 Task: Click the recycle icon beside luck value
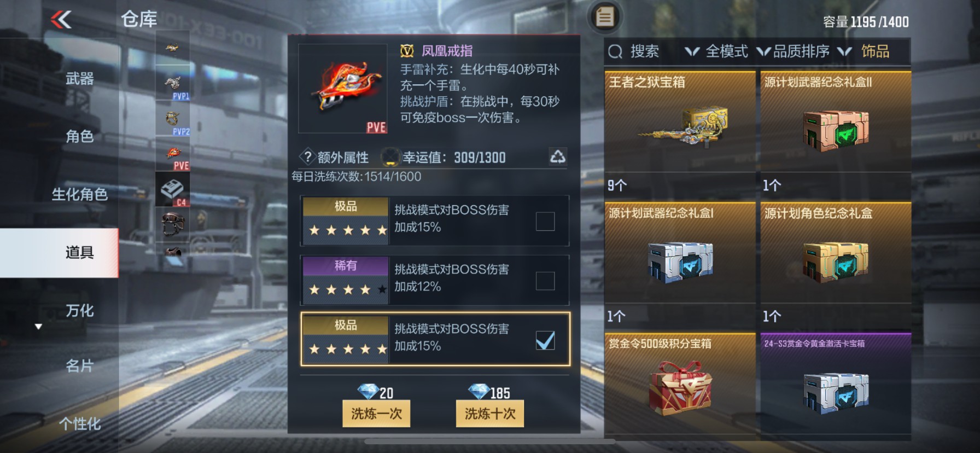pos(557,157)
